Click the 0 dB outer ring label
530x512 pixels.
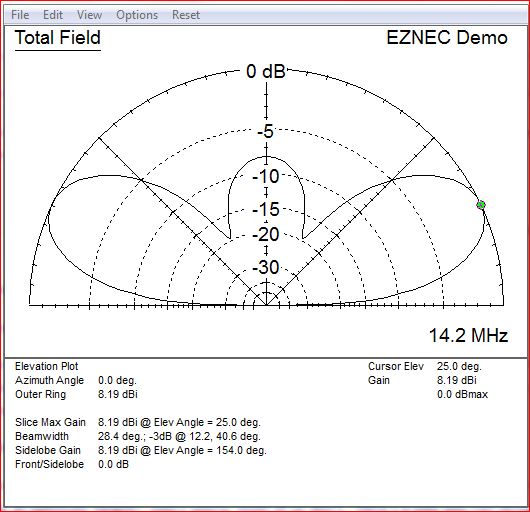[x=266, y=71]
